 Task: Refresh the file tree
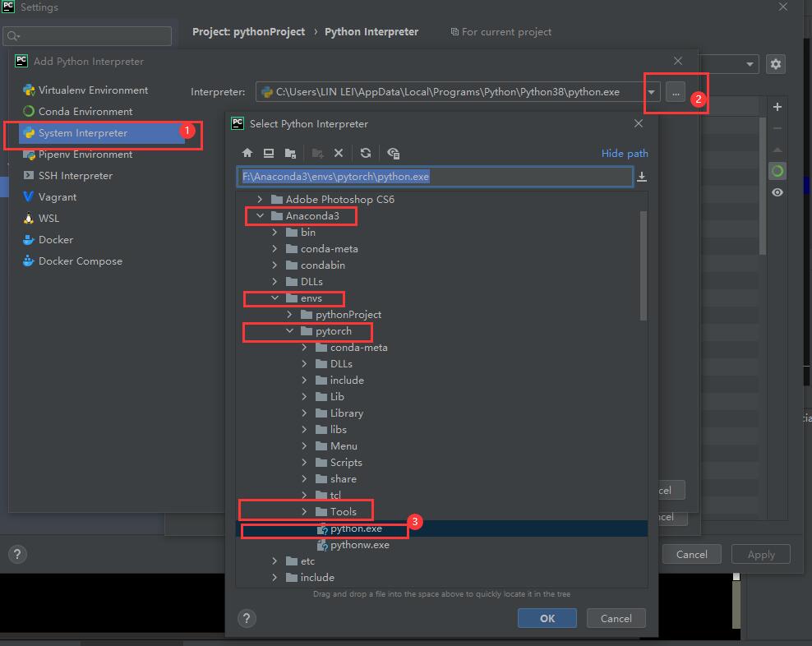366,153
